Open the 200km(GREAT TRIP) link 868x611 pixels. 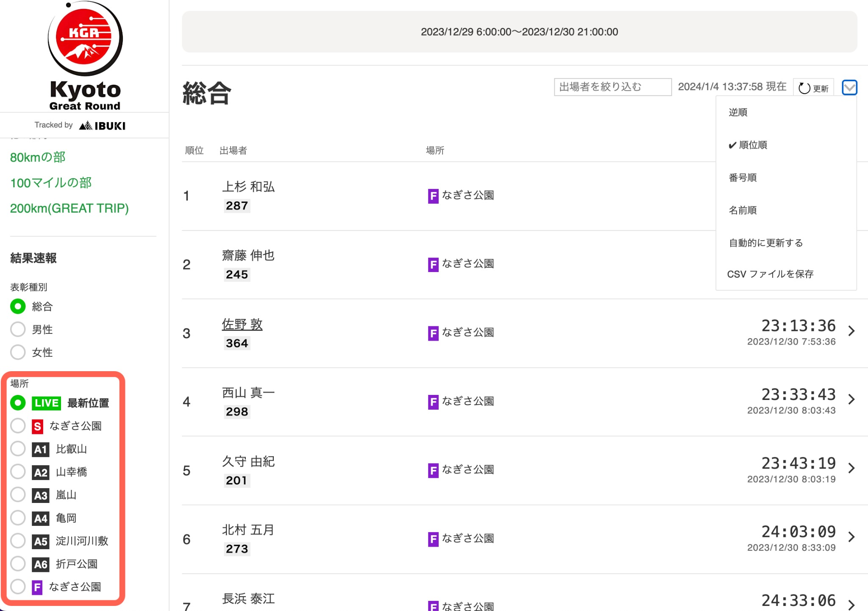[x=69, y=208]
